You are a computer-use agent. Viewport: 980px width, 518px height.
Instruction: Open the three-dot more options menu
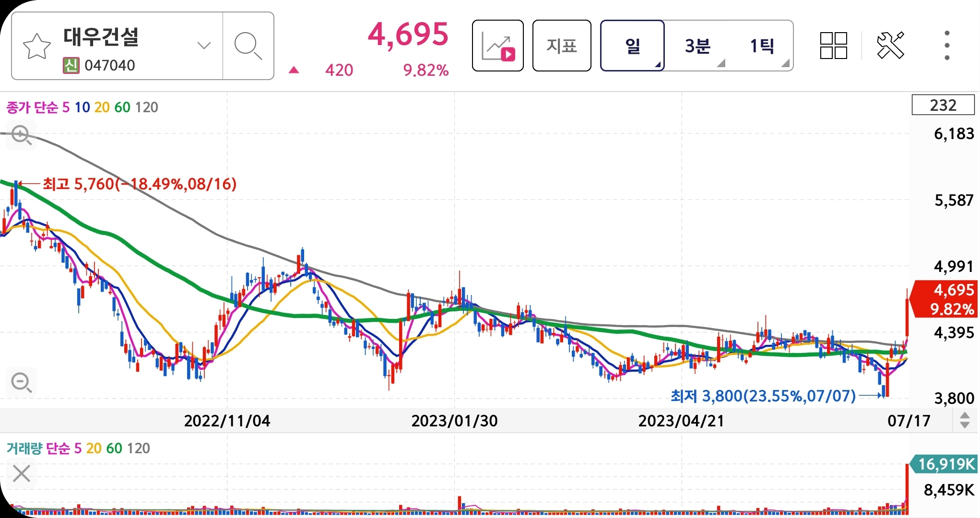tap(947, 46)
